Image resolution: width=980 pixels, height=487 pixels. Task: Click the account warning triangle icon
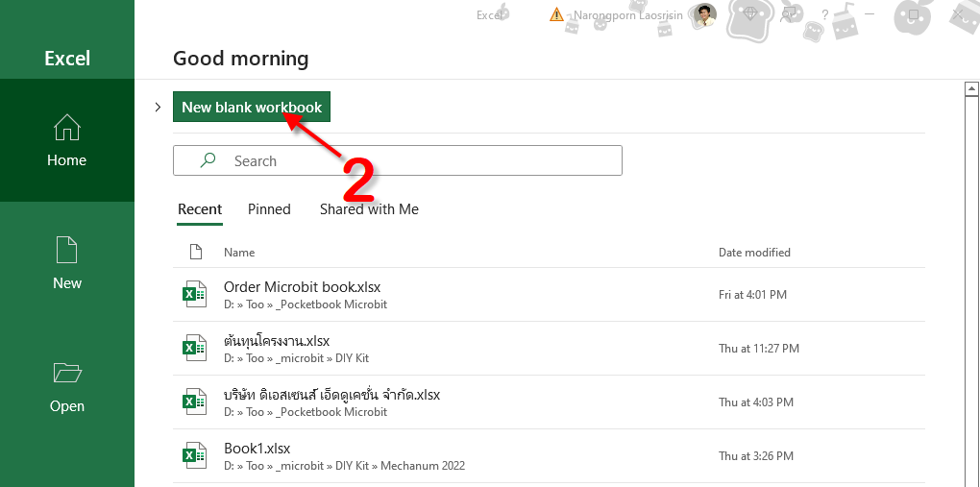[x=557, y=14]
